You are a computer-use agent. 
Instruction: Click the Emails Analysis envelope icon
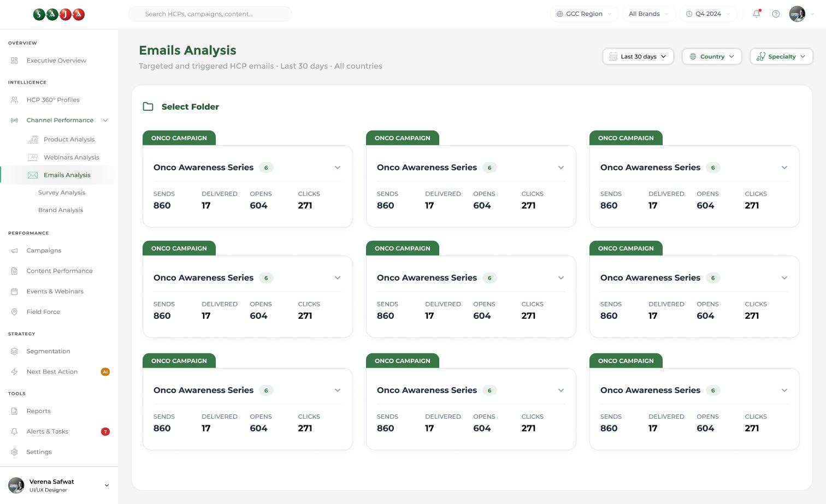click(x=33, y=175)
